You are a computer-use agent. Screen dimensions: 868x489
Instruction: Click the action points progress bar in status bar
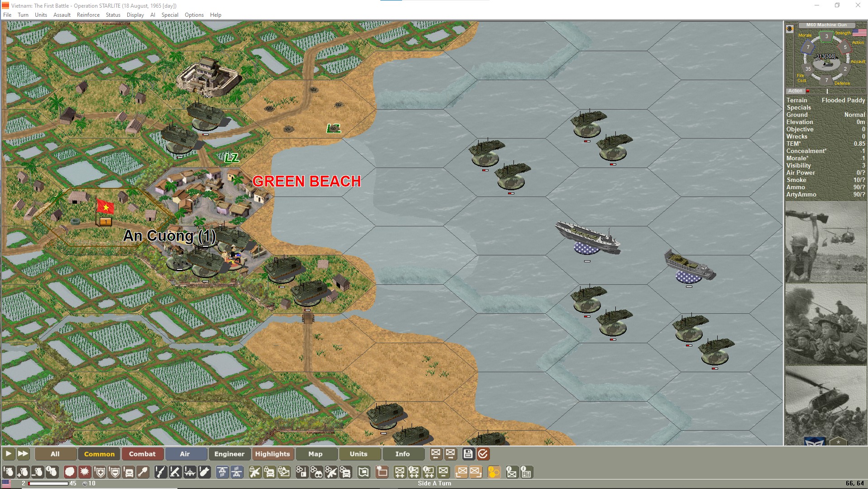(48, 484)
